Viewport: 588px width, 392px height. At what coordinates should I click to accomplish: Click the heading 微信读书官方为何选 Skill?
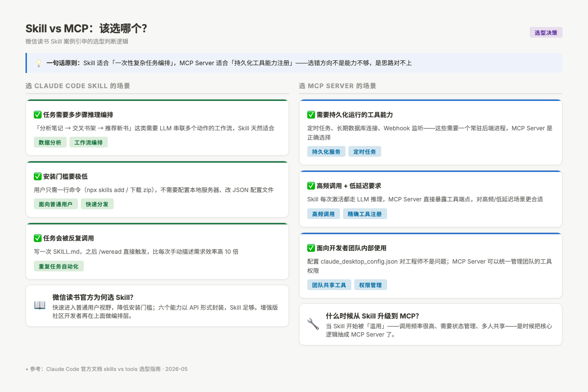click(93, 297)
